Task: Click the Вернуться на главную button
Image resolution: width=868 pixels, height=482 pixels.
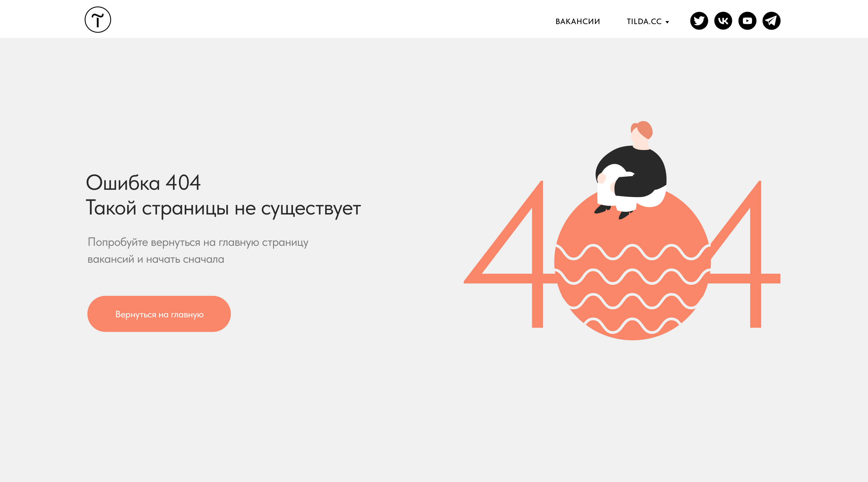Action: 159,314
